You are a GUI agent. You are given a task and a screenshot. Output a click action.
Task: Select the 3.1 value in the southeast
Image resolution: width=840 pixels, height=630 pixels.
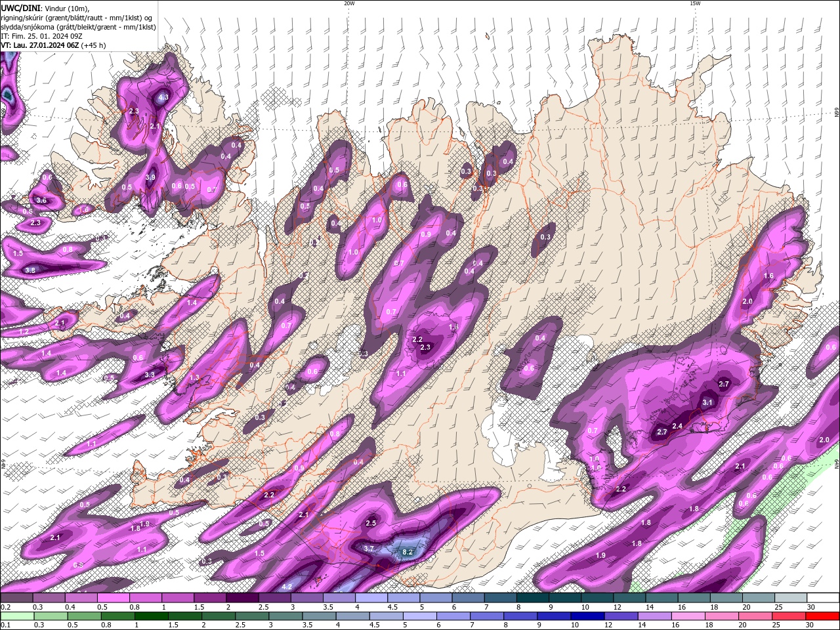coord(707,402)
